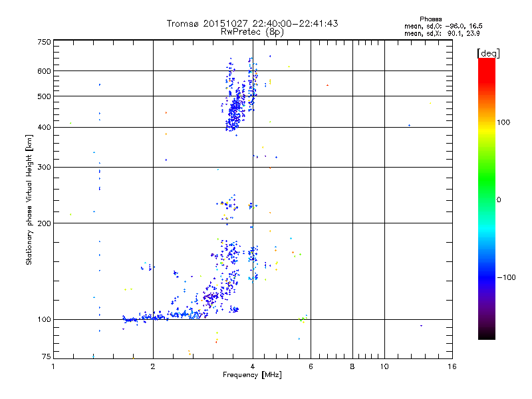Click the phase colorbar gradient
The height and width of the screenshot is (399, 532).
(487, 199)
